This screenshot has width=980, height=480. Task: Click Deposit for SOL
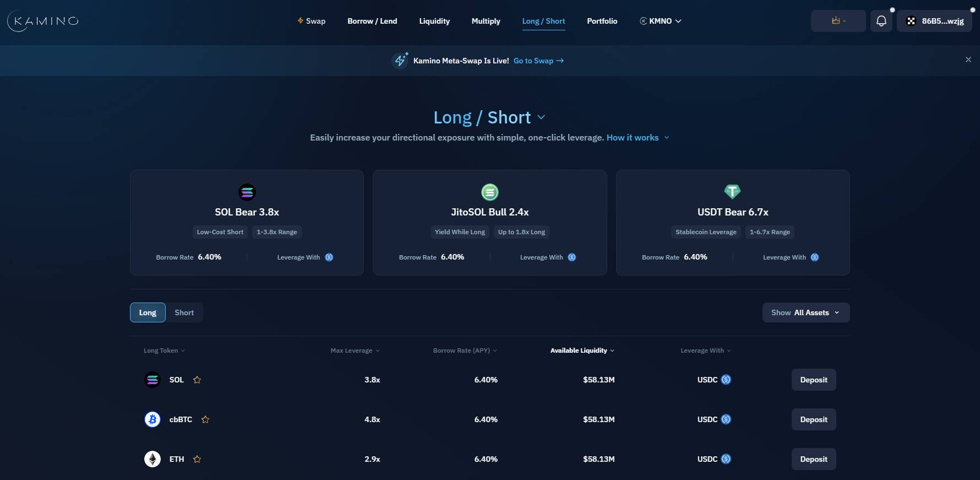point(814,380)
